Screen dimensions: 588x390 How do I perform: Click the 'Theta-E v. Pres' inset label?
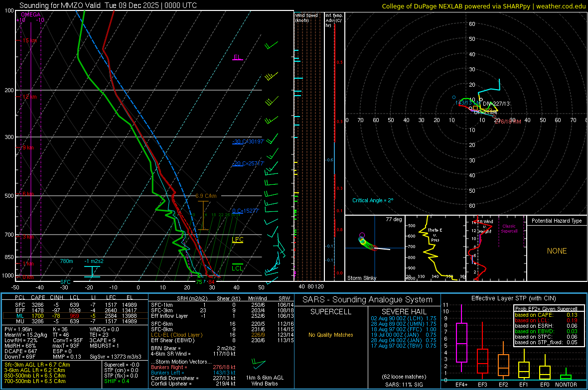435,235
